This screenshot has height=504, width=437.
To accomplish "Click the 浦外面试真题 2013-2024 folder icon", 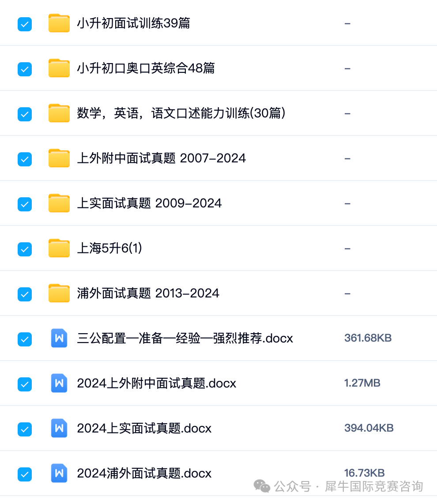I will pyautogui.click(x=59, y=293).
